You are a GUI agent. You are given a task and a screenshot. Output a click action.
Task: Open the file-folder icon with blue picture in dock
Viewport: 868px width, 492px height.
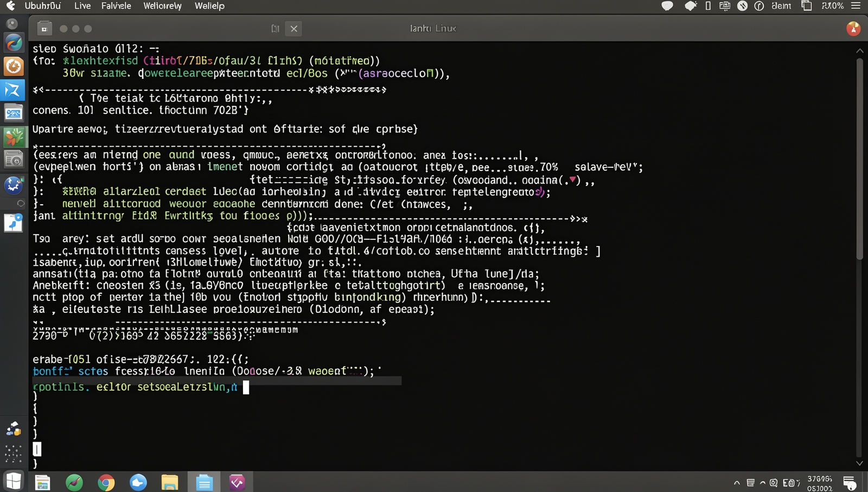point(14,113)
